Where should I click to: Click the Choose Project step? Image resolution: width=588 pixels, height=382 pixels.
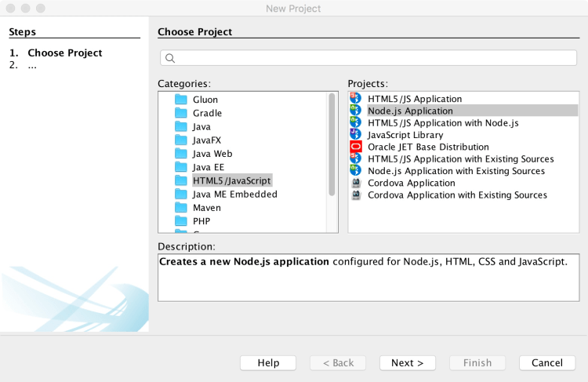click(x=65, y=53)
